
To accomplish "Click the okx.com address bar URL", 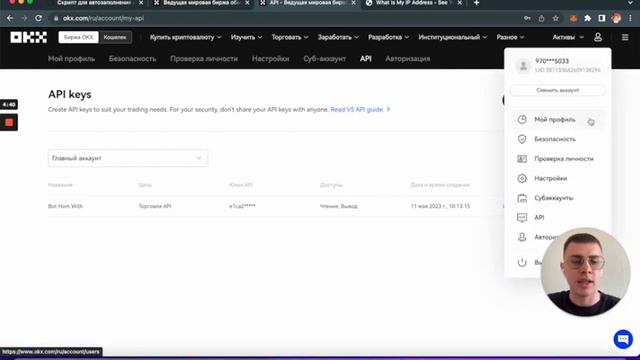I will tap(103, 18).
